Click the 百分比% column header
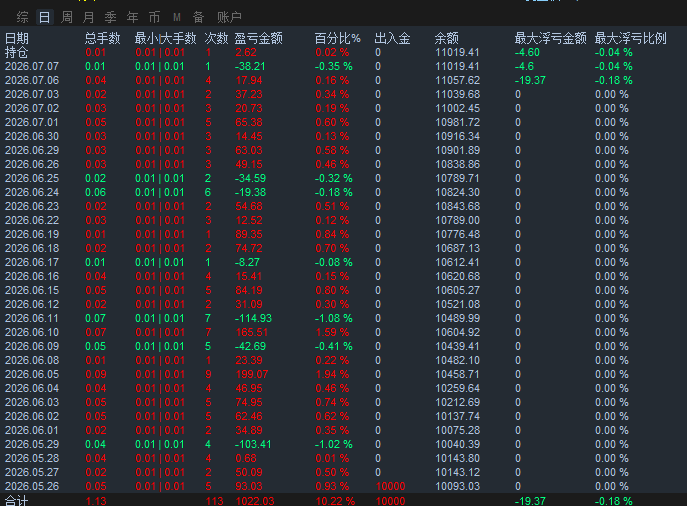The width and height of the screenshot is (687, 506). (337, 38)
